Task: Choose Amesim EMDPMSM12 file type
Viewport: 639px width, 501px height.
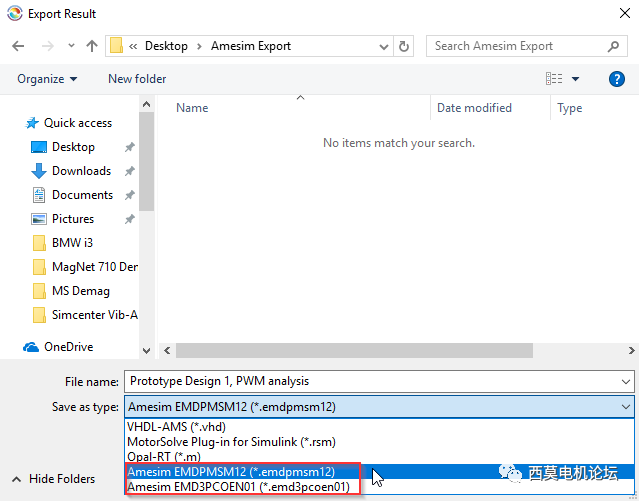Action: (x=379, y=472)
